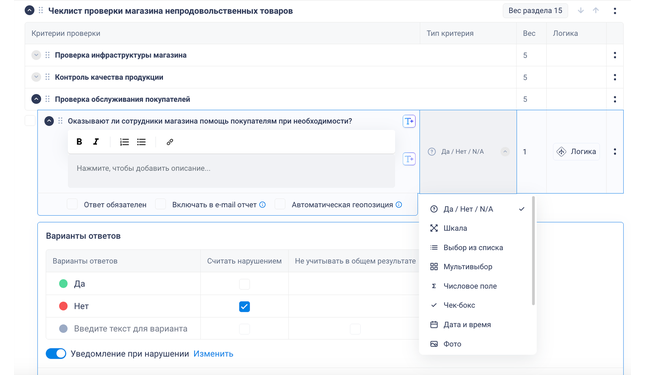Tick selection checkbox left of question row
Viewport: 646px width, 375px height.
click(x=30, y=121)
